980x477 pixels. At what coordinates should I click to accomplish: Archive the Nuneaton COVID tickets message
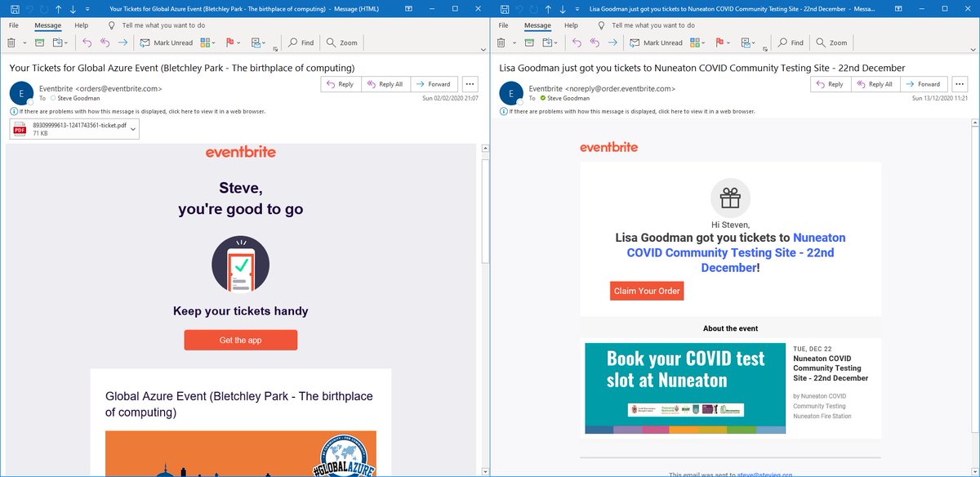(530, 42)
